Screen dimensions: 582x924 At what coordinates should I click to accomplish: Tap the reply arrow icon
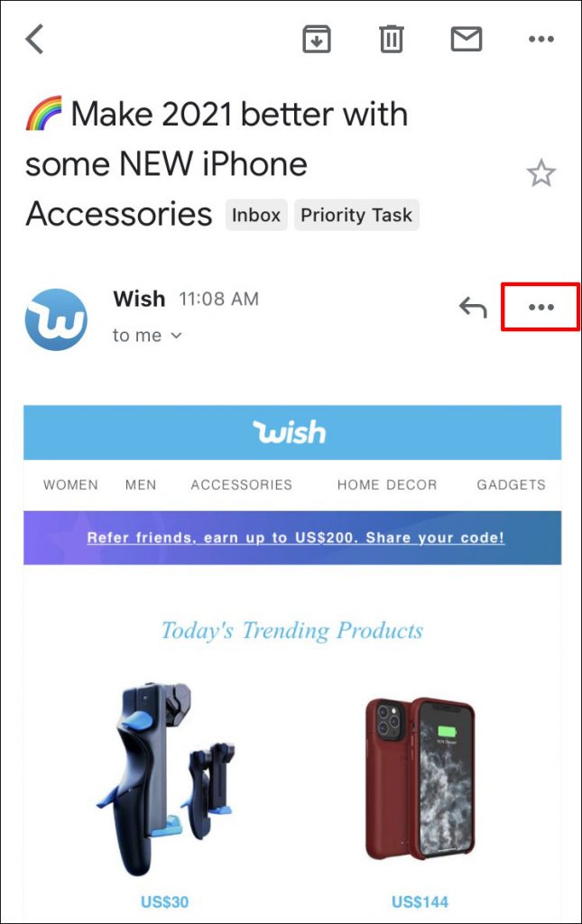(473, 307)
